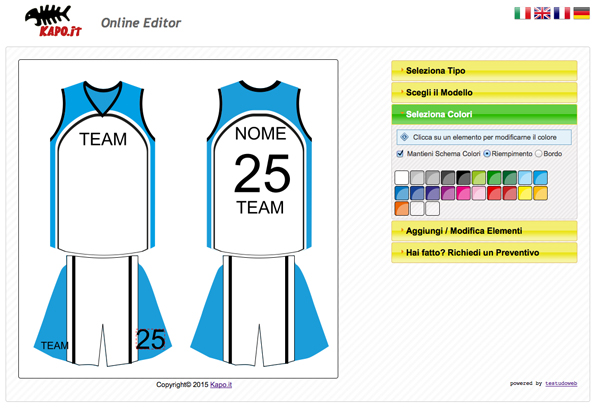Image resolution: width=600 pixels, height=416 pixels.
Task: Open the Kapo.it copyright link
Action: (x=220, y=384)
